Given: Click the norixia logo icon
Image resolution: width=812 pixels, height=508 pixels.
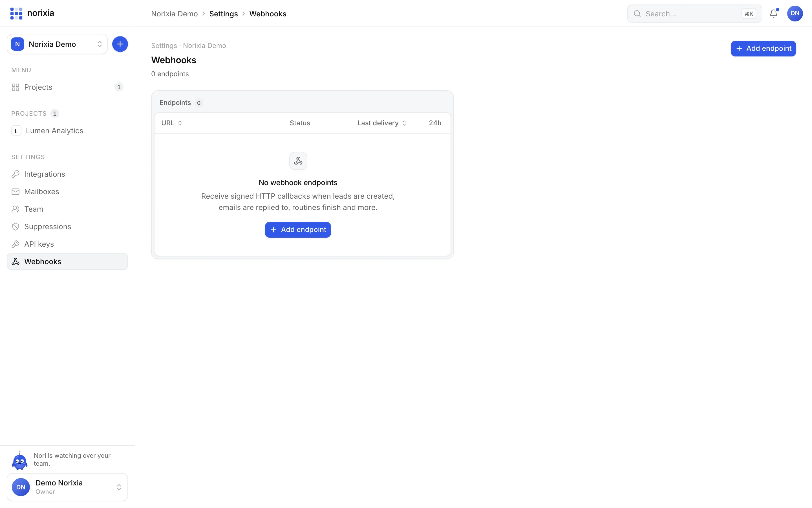Looking at the screenshot, I should 16,14.
